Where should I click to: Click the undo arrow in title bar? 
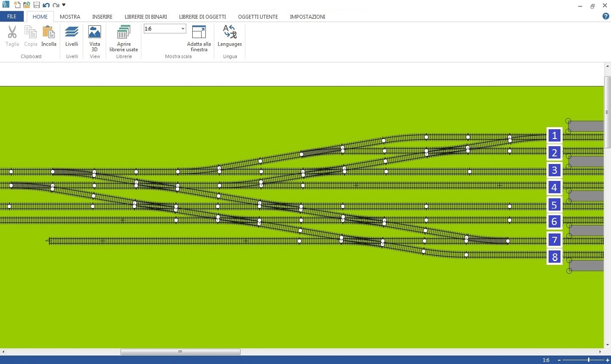pos(46,5)
